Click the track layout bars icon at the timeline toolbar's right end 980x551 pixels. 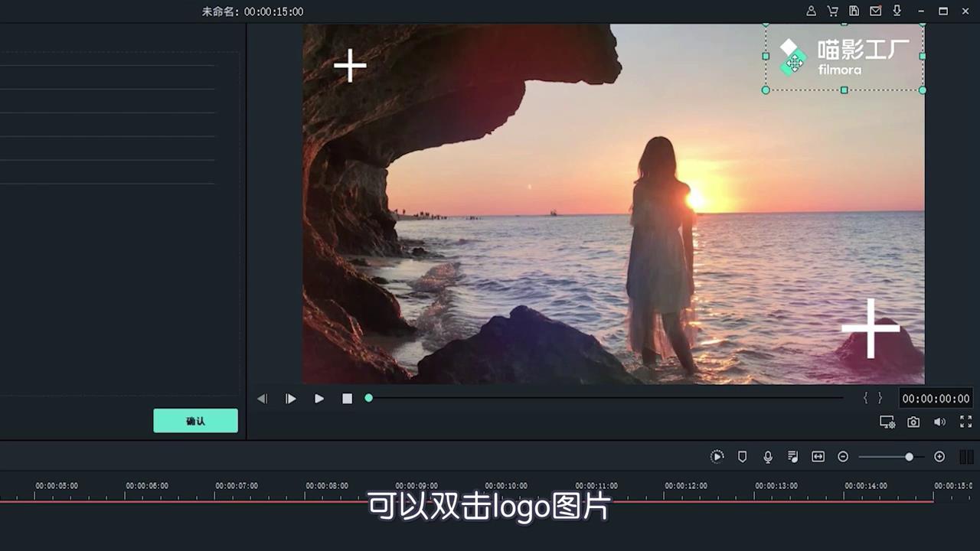click(x=966, y=457)
